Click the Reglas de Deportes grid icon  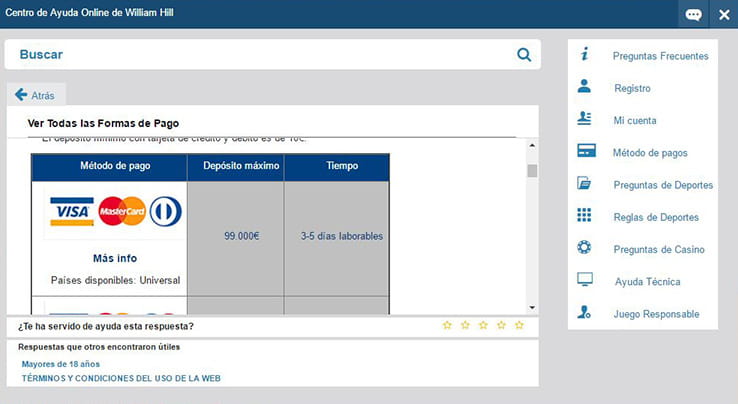584,215
